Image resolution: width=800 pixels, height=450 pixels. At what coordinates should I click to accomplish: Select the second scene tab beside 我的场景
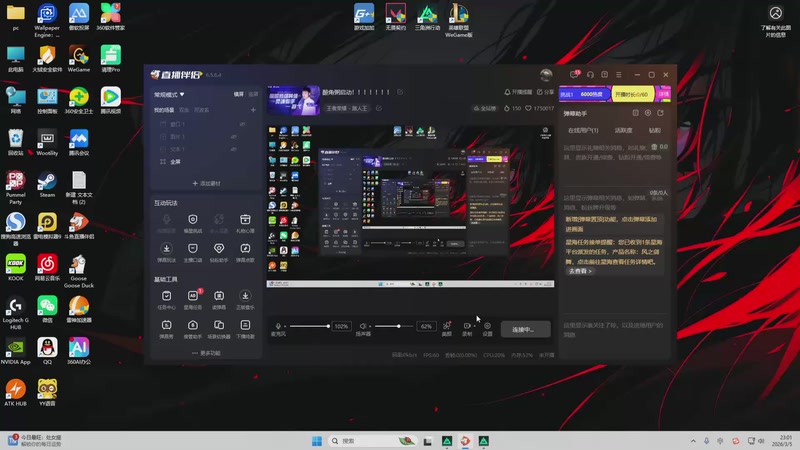coord(184,110)
